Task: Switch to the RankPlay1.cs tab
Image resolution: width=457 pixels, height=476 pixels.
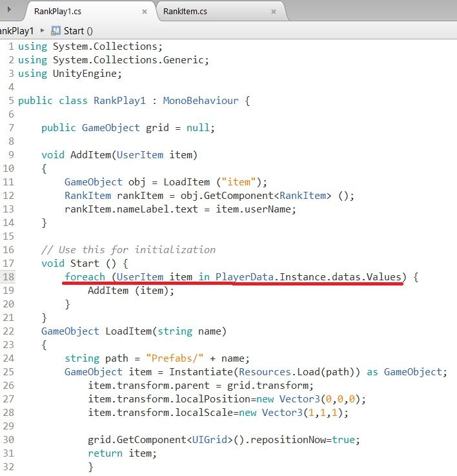Action: (x=57, y=12)
